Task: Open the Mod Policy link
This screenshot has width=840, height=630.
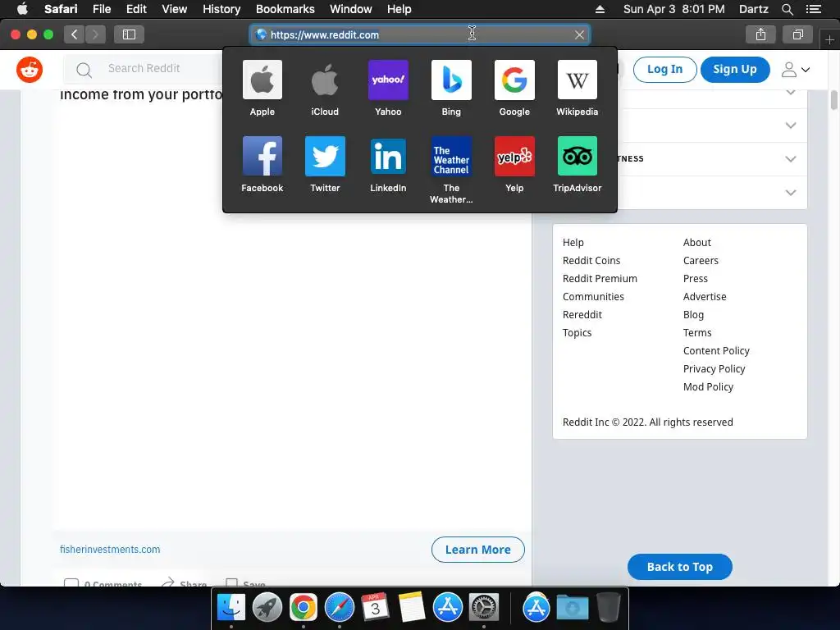Action: 708,387
